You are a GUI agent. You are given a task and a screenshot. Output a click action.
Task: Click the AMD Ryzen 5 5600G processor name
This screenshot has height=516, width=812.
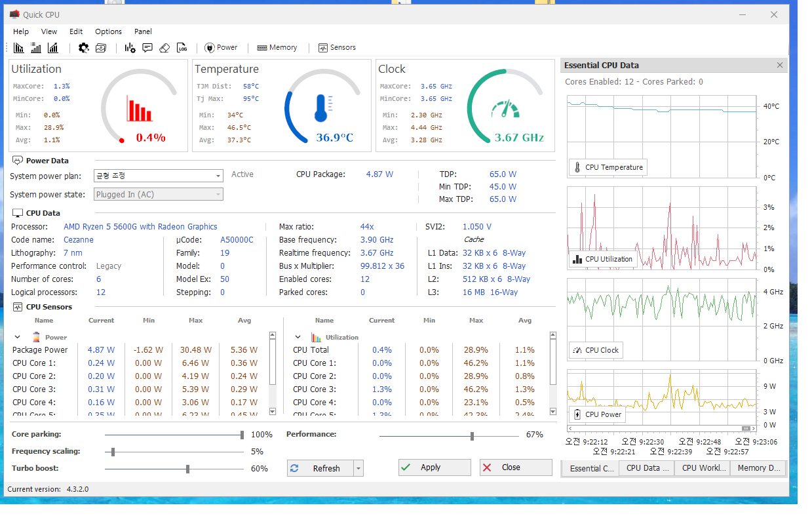(x=140, y=227)
